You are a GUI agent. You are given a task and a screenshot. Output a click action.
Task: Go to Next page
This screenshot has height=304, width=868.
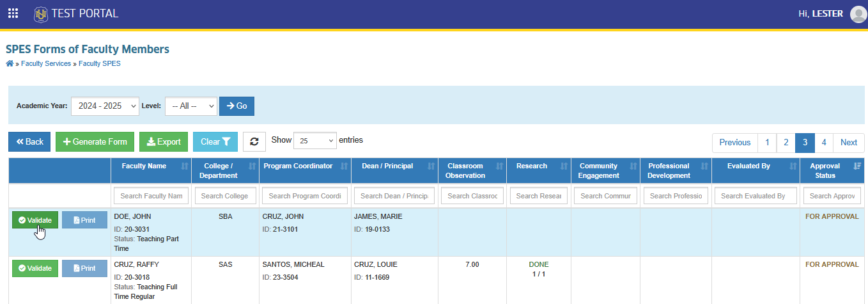click(849, 143)
